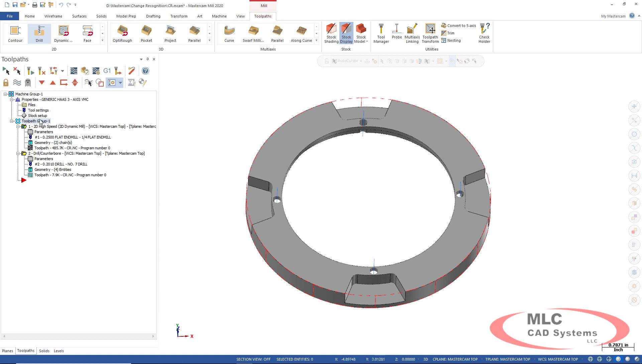Click SECTION VIEW: OFF in status bar
The width and height of the screenshot is (642, 364).
coord(253,359)
